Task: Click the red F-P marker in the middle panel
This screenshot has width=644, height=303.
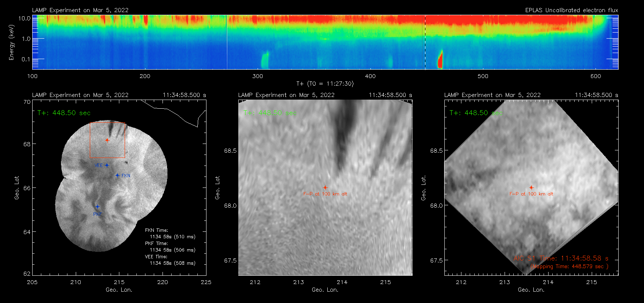Action: point(325,187)
